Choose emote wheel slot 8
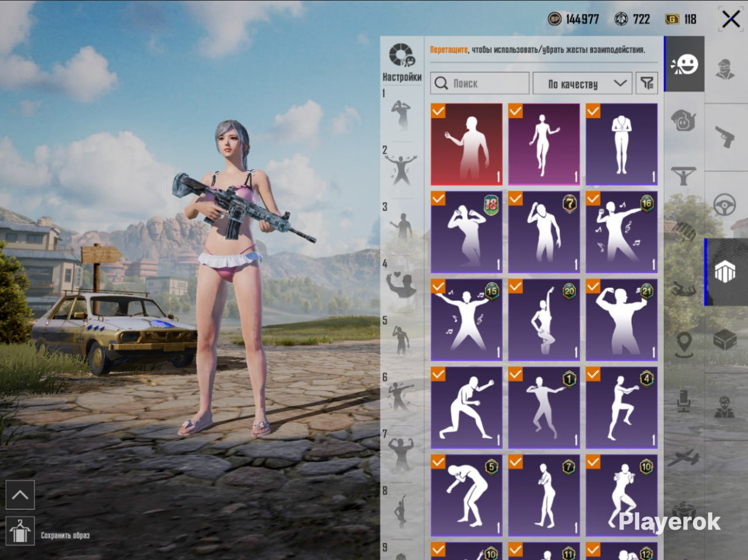This screenshot has width=748, height=560. [x=401, y=510]
